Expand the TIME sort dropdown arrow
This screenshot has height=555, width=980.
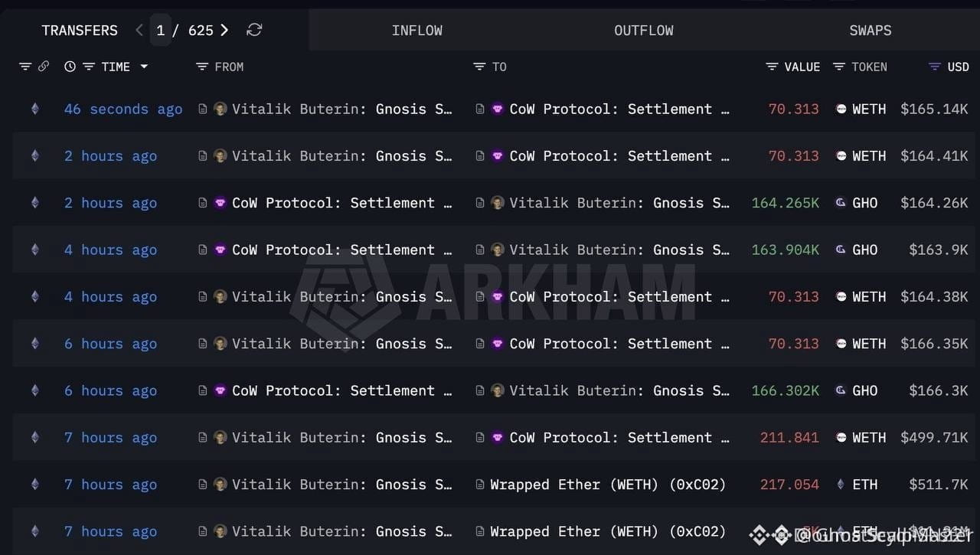coord(144,67)
